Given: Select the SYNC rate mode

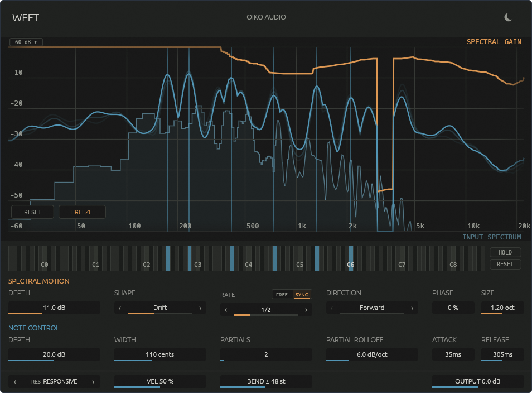Looking at the screenshot, I should tap(302, 295).
